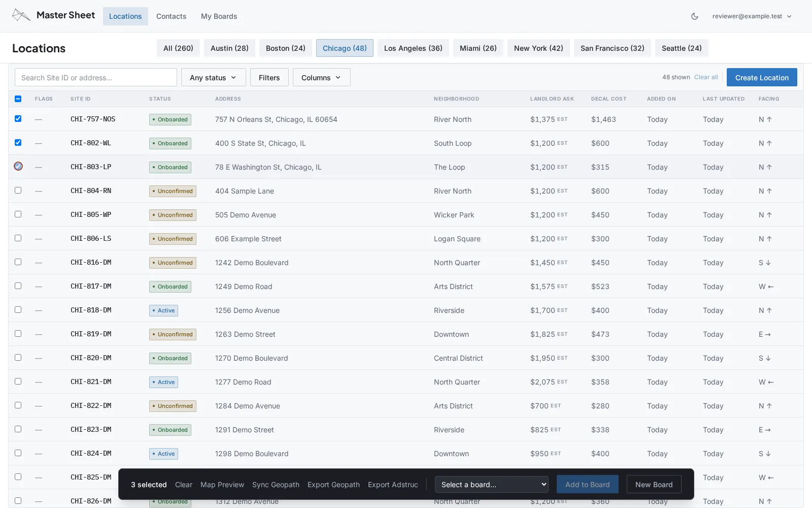Focus the Search Site ID or address field

pos(96,77)
